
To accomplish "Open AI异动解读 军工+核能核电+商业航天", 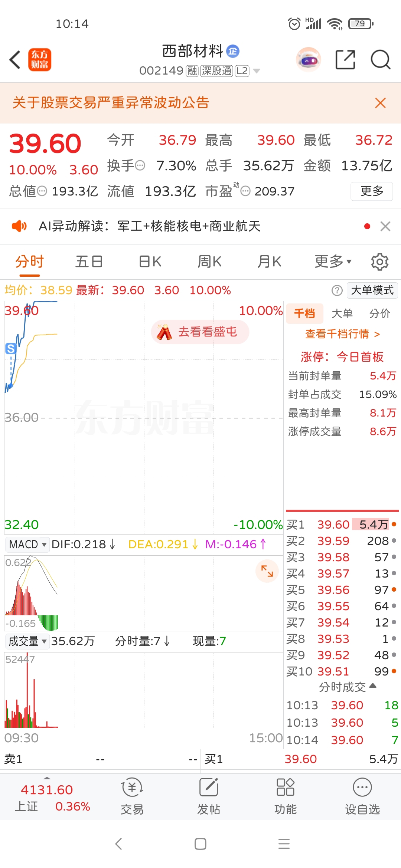I will [150, 226].
